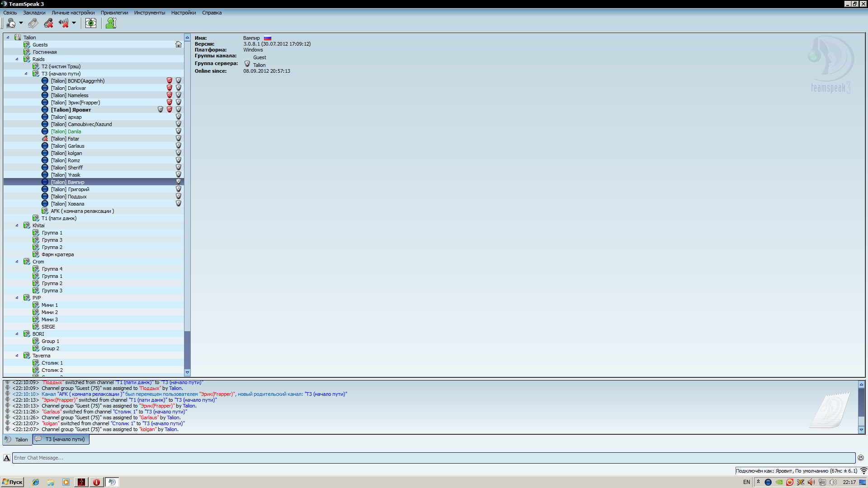Toggle Mute Speakers in the toolbar
868x488 pixels.
tap(63, 23)
